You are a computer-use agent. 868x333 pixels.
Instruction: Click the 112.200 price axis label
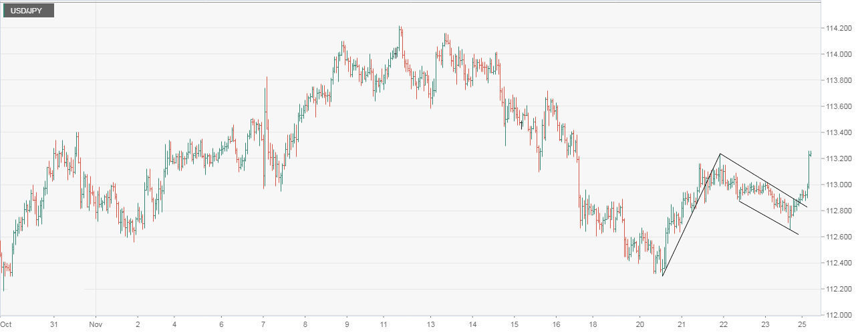point(837,289)
